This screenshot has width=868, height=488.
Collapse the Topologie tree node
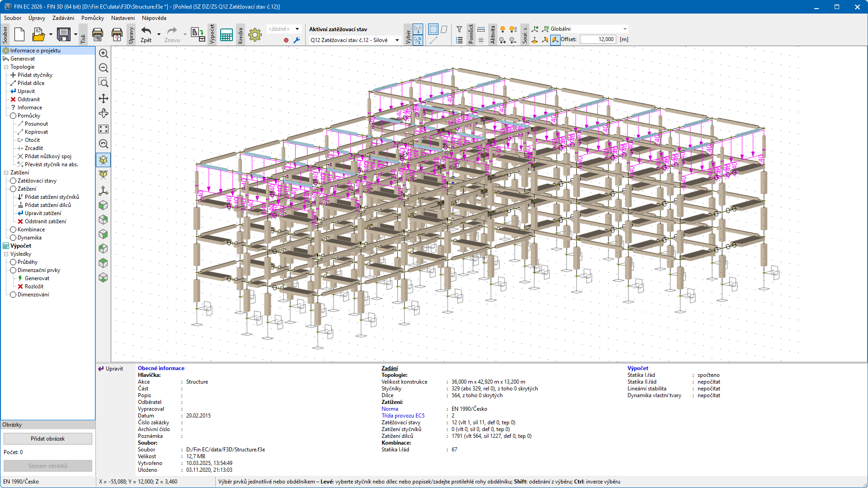(x=6, y=67)
